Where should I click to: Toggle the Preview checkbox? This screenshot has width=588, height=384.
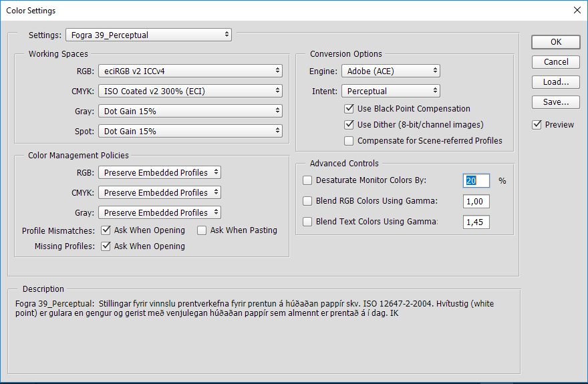(x=537, y=124)
